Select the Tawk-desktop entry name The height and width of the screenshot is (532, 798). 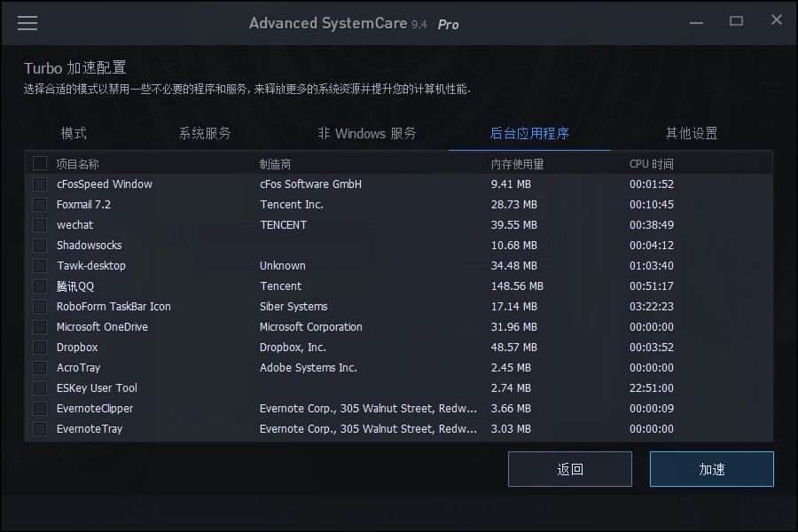pos(91,265)
